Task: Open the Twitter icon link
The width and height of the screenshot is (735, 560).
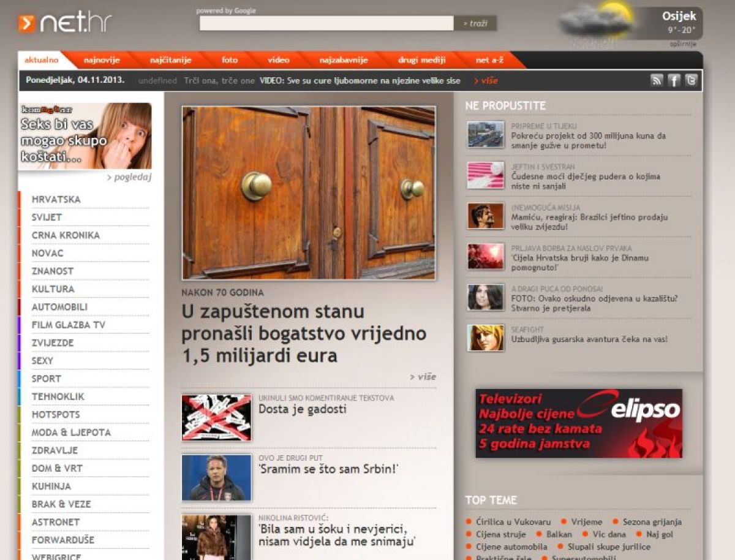Action: pyautogui.click(x=691, y=80)
